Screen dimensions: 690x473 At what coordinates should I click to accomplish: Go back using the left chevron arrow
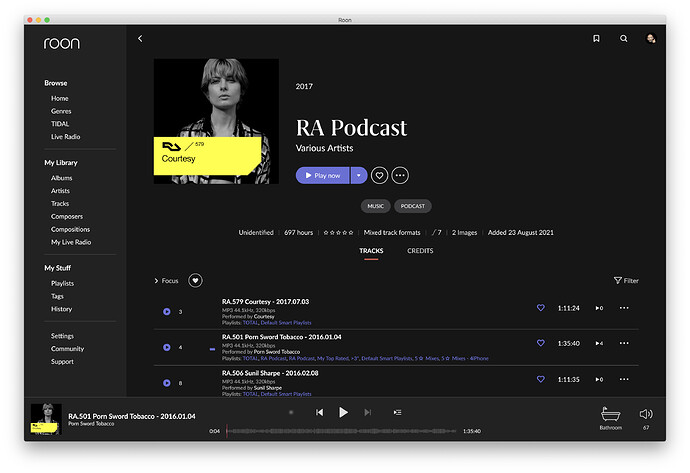[140, 39]
